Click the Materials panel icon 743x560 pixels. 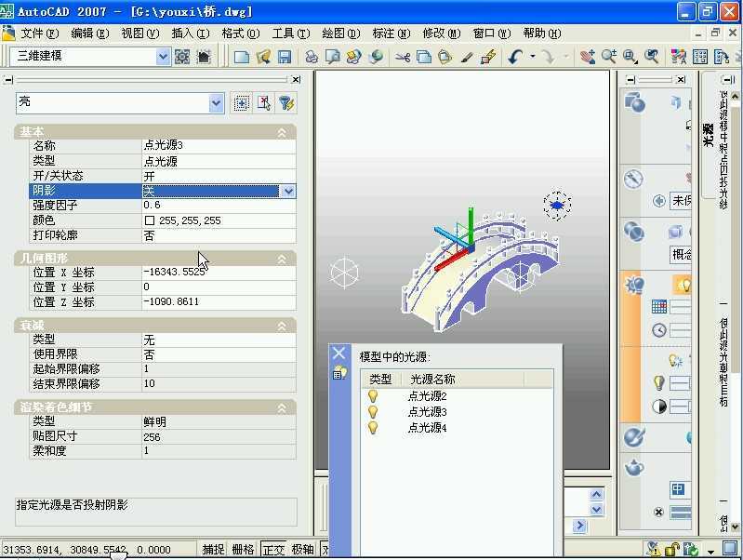click(x=633, y=437)
